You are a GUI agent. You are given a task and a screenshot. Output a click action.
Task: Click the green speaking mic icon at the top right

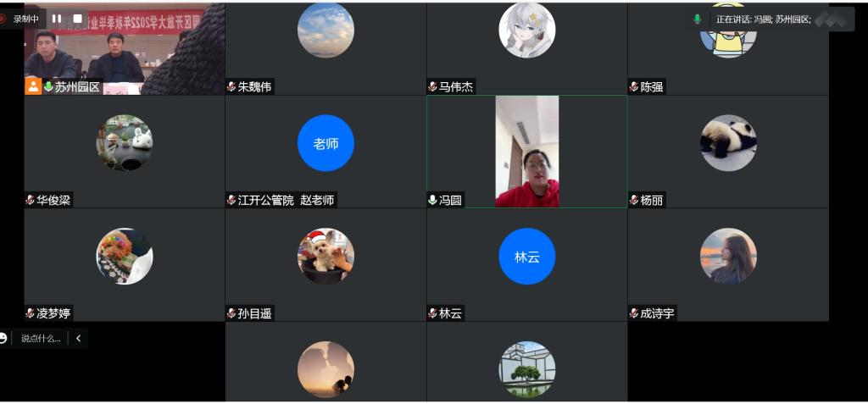tap(698, 19)
